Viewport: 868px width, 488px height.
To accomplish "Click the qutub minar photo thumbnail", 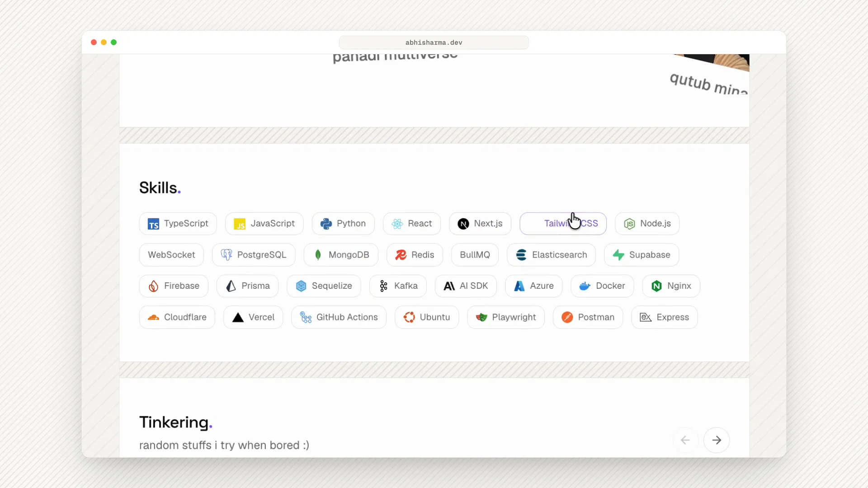I will 712,62.
